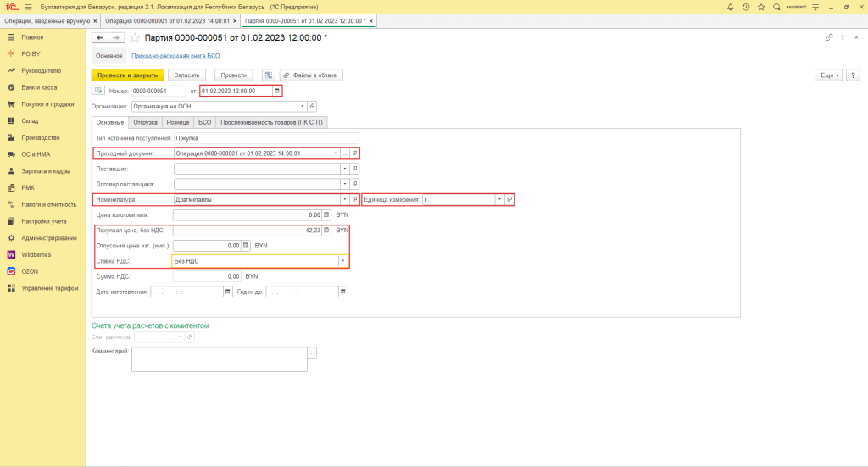Screen dimensions: 868x467
Task: Open the history clock icon
Action: point(746,7)
